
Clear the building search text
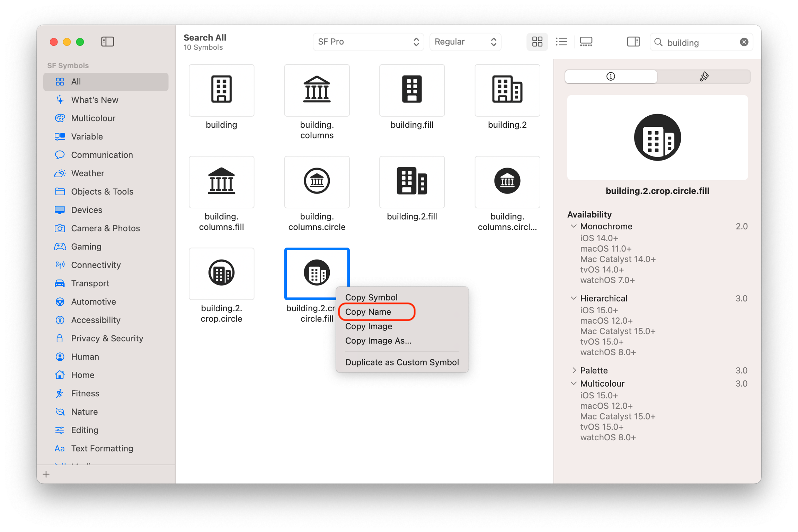point(744,42)
